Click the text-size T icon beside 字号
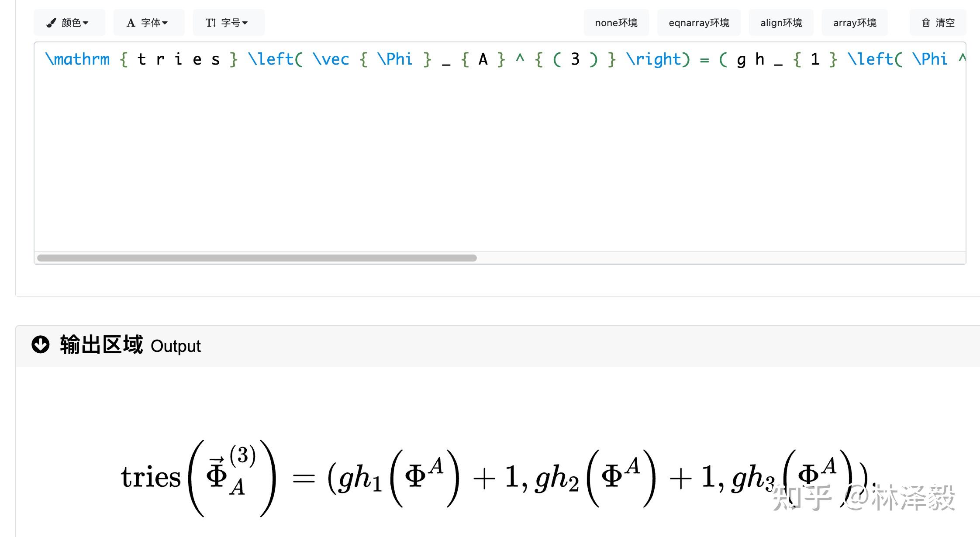Screen dimensions: 980x537 [210, 23]
